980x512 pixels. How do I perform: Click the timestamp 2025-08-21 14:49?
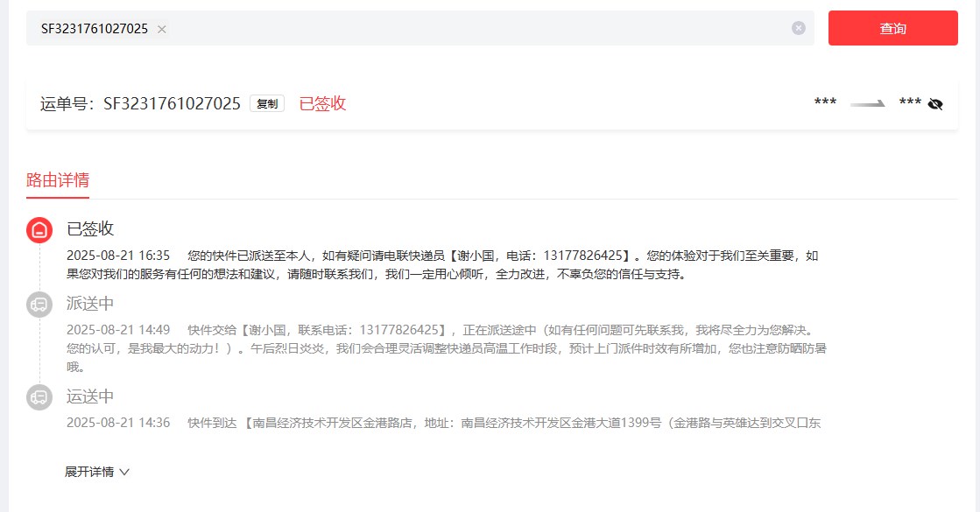click(118, 330)
